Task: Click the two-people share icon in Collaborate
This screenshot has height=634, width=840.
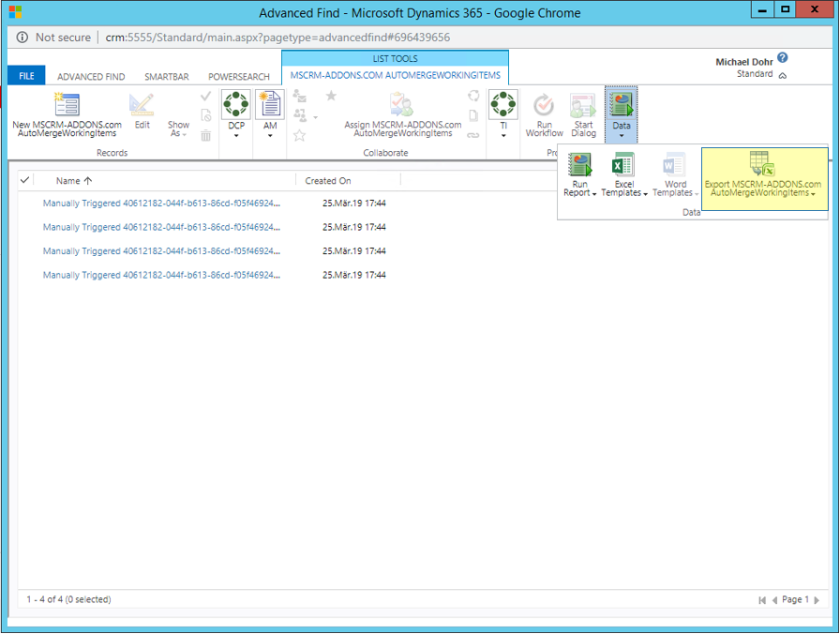Action: 300,115
